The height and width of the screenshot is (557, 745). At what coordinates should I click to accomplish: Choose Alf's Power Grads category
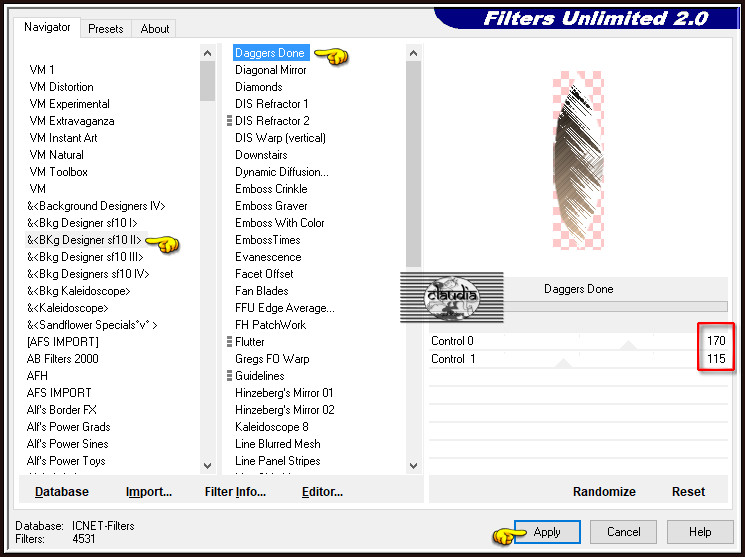[68, 427]
